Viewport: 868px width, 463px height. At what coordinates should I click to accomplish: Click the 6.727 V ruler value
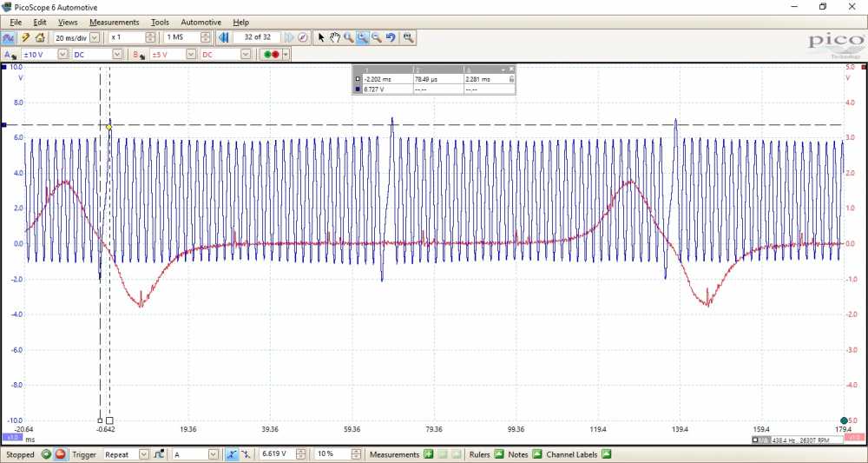point(374,89)
